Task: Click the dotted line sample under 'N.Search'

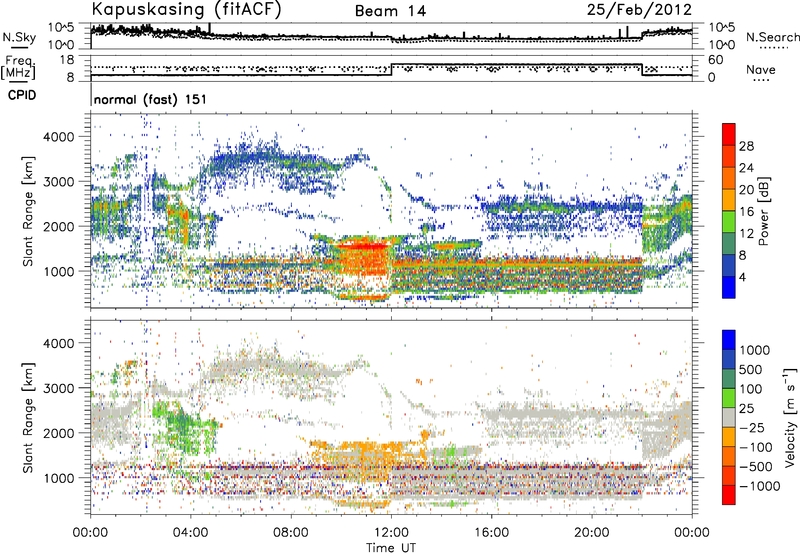Action: point(773,48)
